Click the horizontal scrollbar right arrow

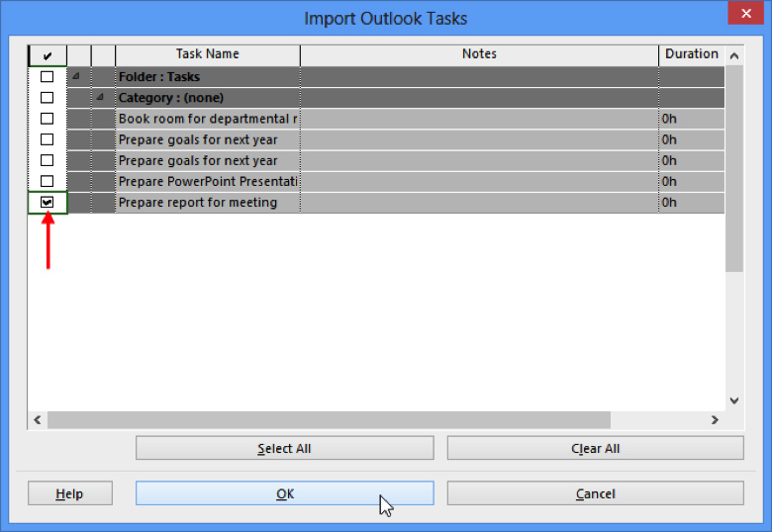coord(715,420)
